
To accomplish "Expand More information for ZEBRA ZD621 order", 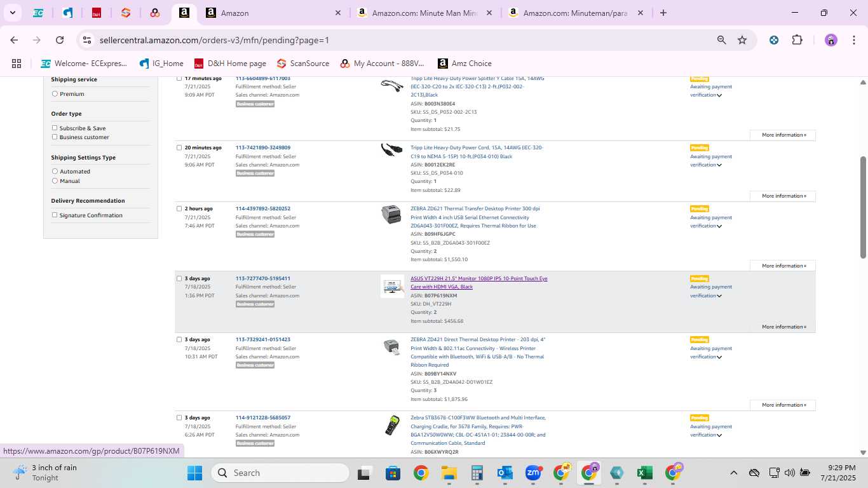I will 783,266.
